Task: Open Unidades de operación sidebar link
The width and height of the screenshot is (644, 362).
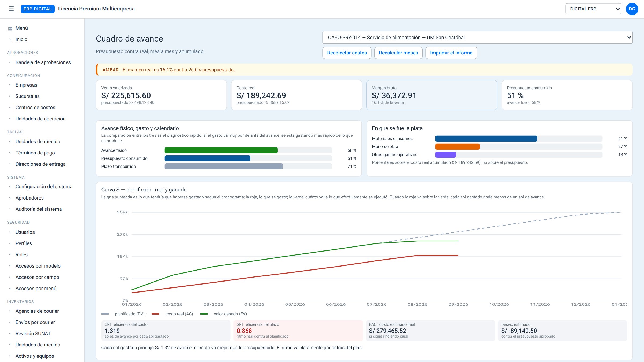Action: (40, 119)
